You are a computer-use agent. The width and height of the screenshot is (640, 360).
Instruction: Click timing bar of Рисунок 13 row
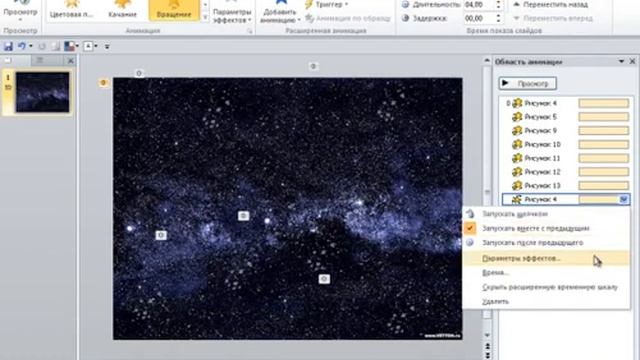point(604,186)
